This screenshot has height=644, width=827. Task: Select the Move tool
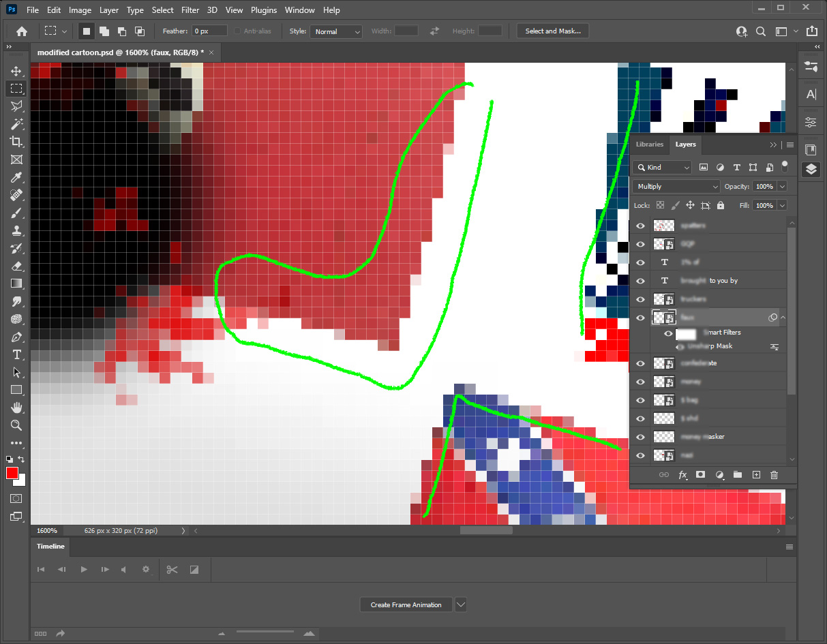(16, 70)
